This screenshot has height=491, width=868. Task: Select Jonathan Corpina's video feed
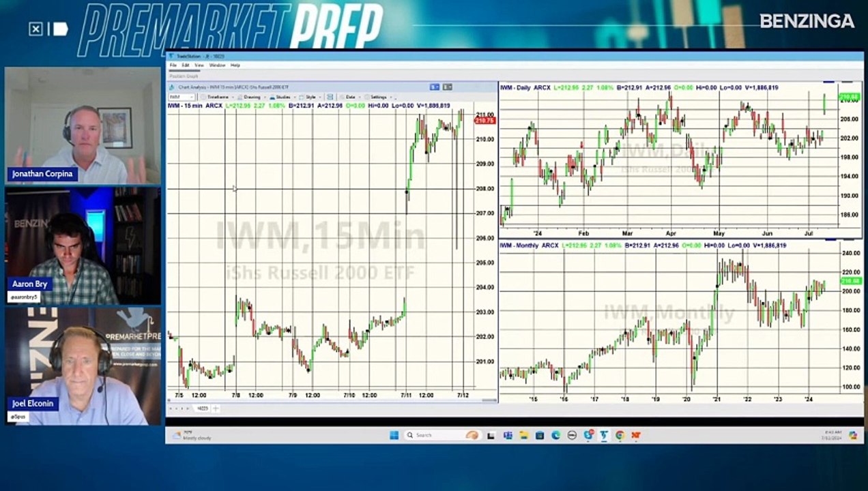[x=83, y=125]
